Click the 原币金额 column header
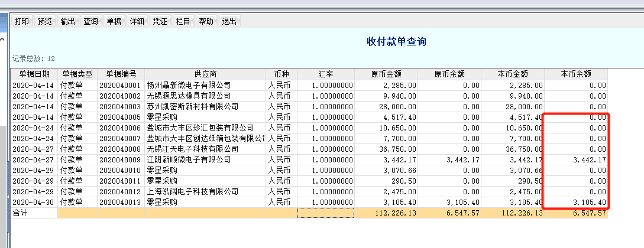This screenshot has height=248, width=644. point(386,74)
